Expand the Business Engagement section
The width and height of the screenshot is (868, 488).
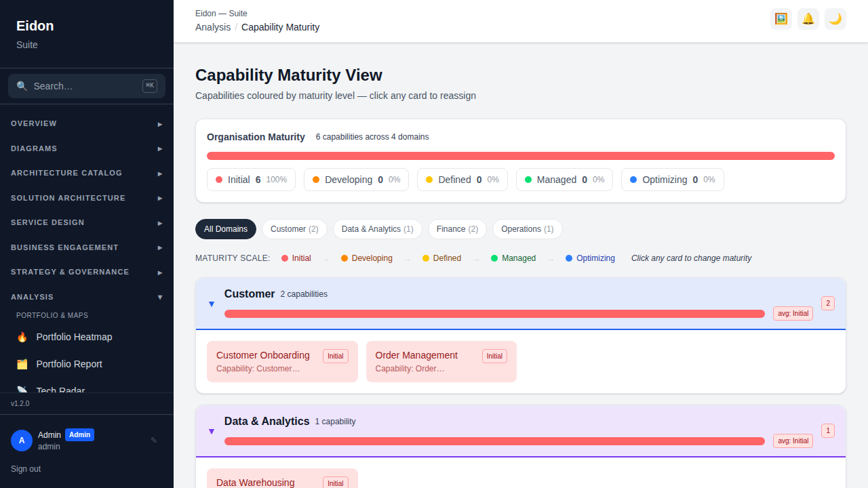coord(87,247)
